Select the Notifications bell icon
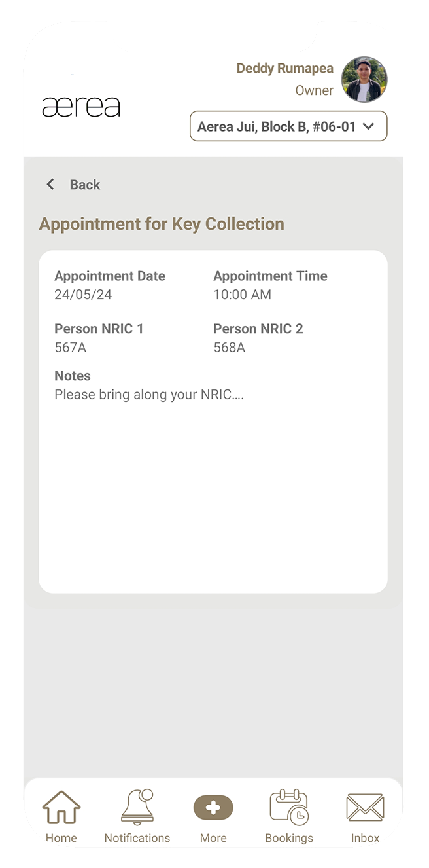This screenshot has height=868, width=429. pos(137,808)
